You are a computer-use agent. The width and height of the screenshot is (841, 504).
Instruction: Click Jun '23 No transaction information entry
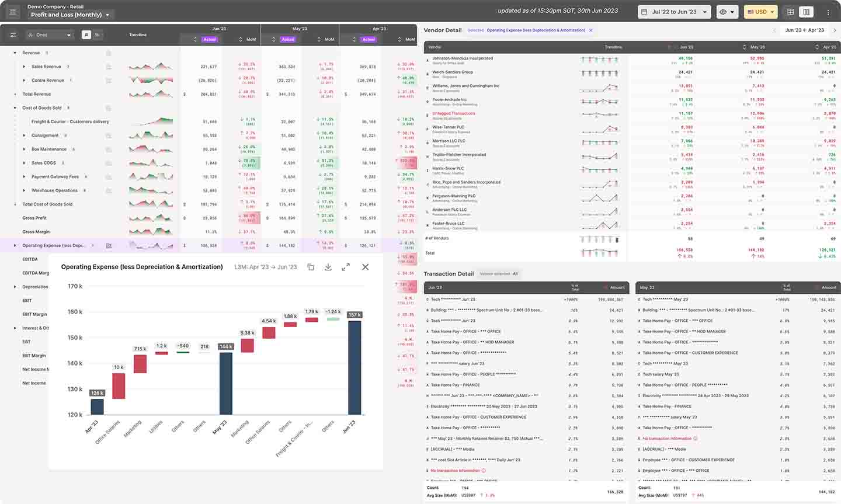pyautogui.click(x=456, y=471)
